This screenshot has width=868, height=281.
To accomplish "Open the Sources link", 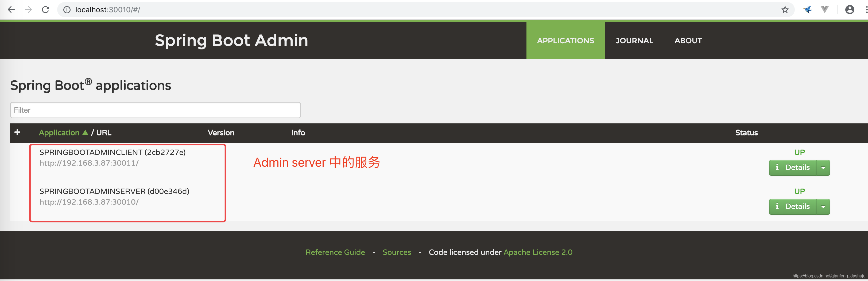I will (397, 252).
